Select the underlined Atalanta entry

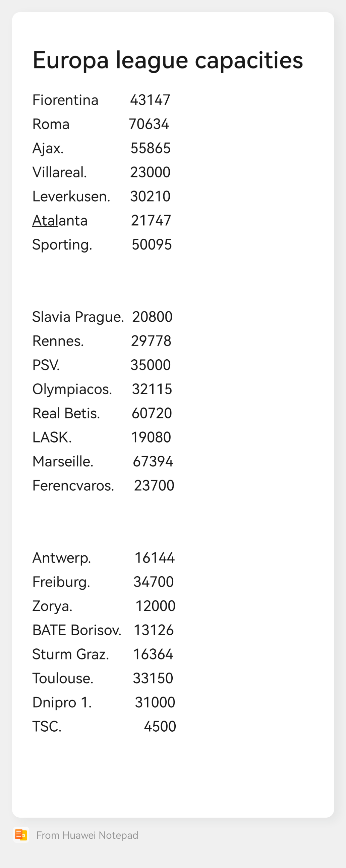(60, 220)
